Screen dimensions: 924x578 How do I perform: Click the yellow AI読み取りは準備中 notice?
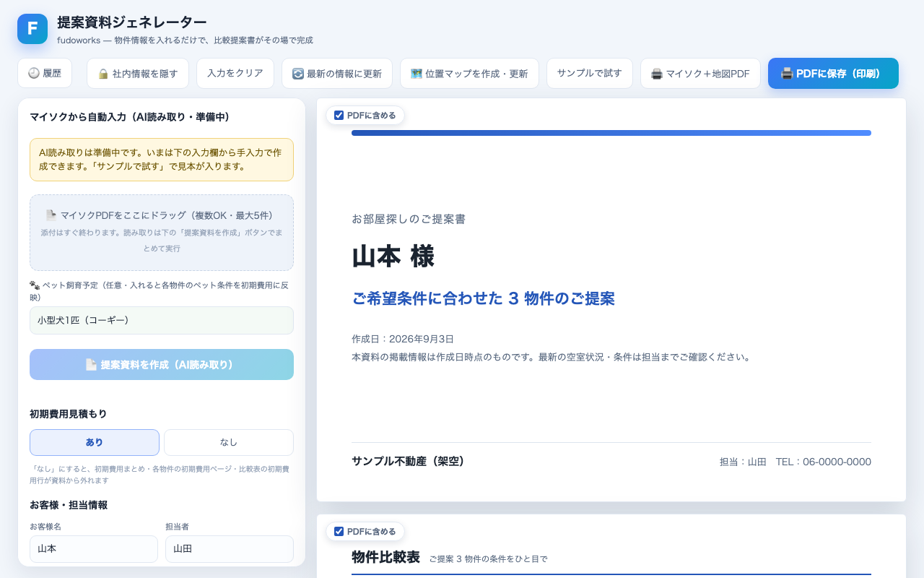[x=162, y=160]
